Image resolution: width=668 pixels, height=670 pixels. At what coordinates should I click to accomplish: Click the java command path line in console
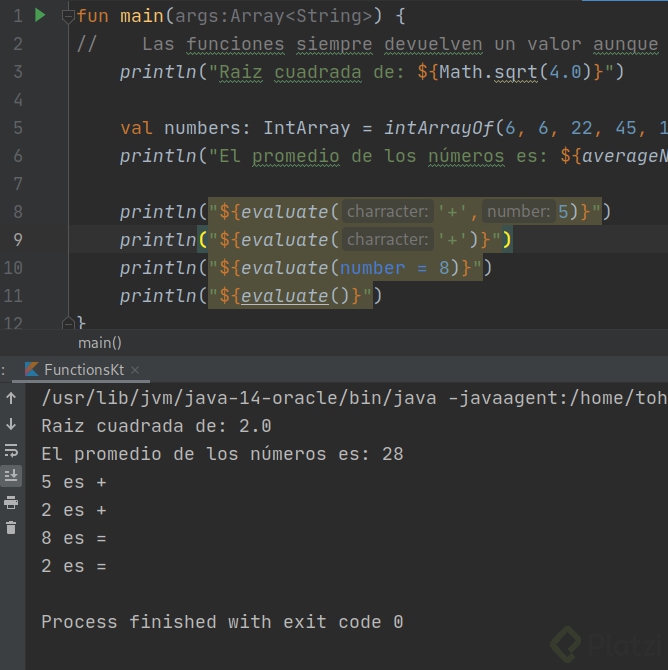[x=354, y=398]
